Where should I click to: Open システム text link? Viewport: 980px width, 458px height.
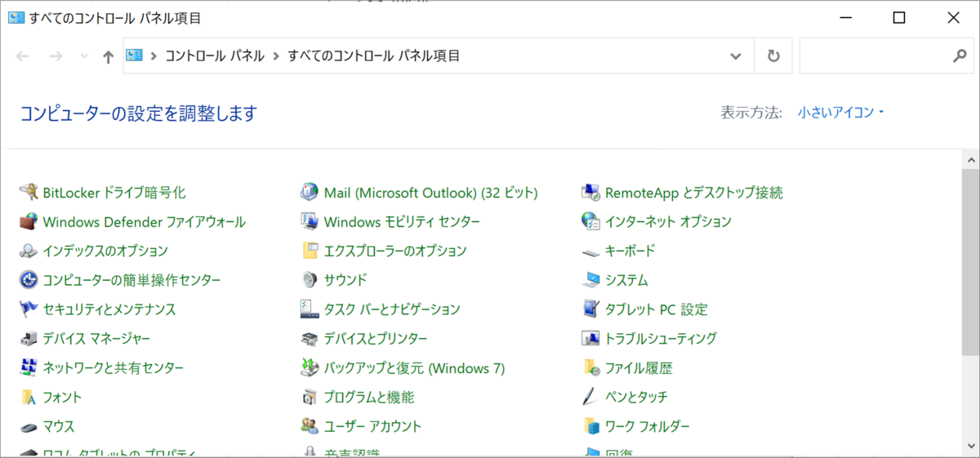626,280
